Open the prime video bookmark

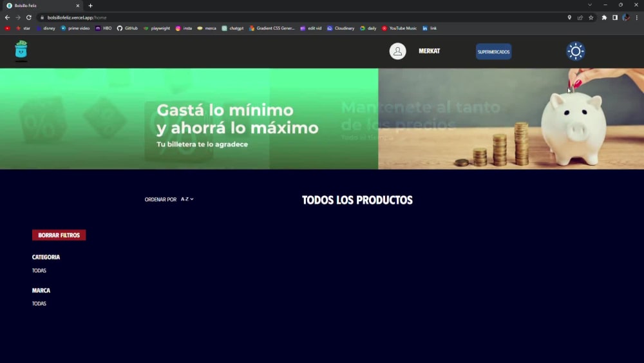click(75, 28)
